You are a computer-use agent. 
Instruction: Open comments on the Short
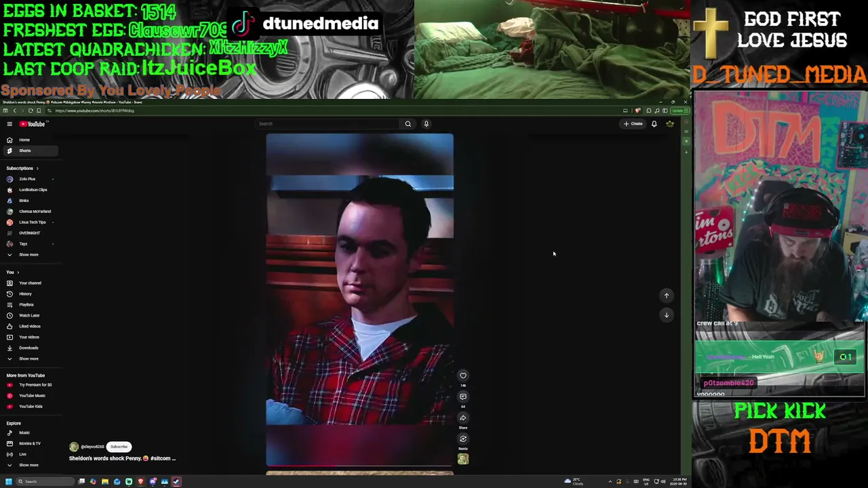[463, 396]
